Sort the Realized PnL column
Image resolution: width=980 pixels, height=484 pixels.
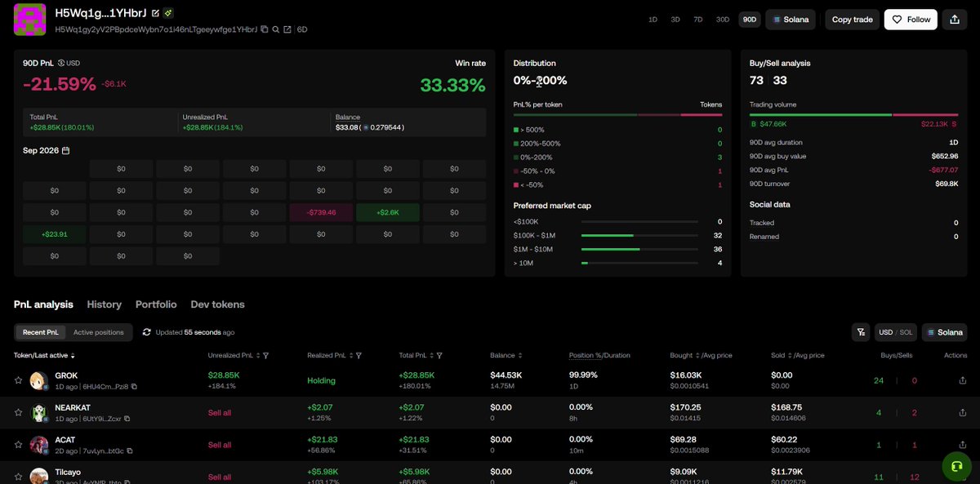(x=350, y=356)
